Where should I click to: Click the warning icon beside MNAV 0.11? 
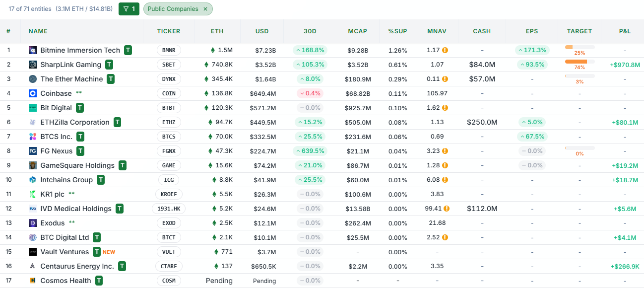tap(445, 79)
